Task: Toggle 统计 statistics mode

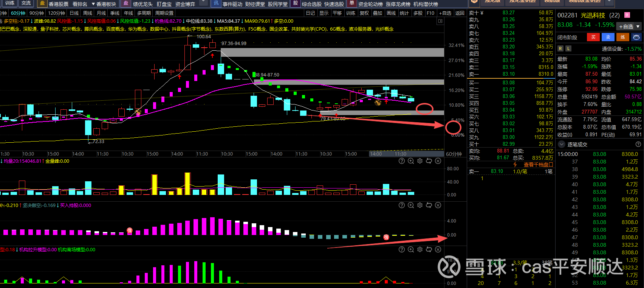Action: tap(404, 13)
